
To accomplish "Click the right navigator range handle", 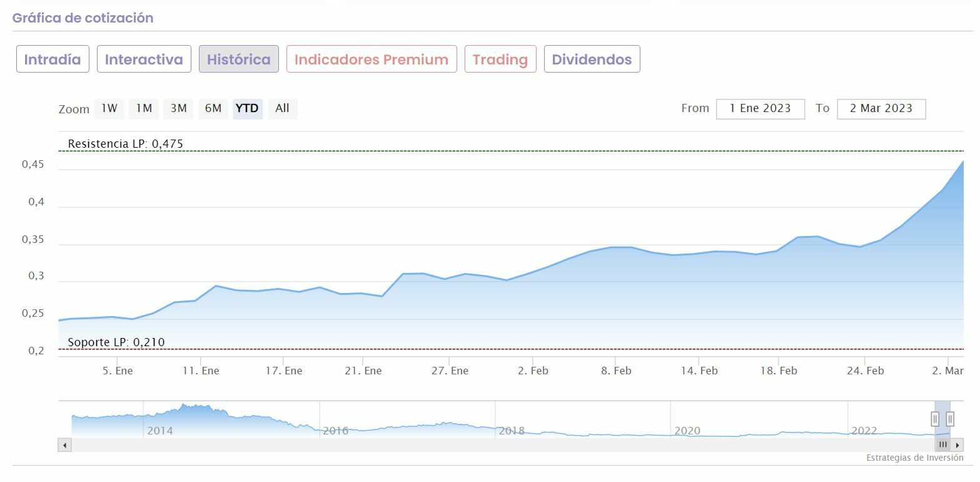I will tap(950, 419).
